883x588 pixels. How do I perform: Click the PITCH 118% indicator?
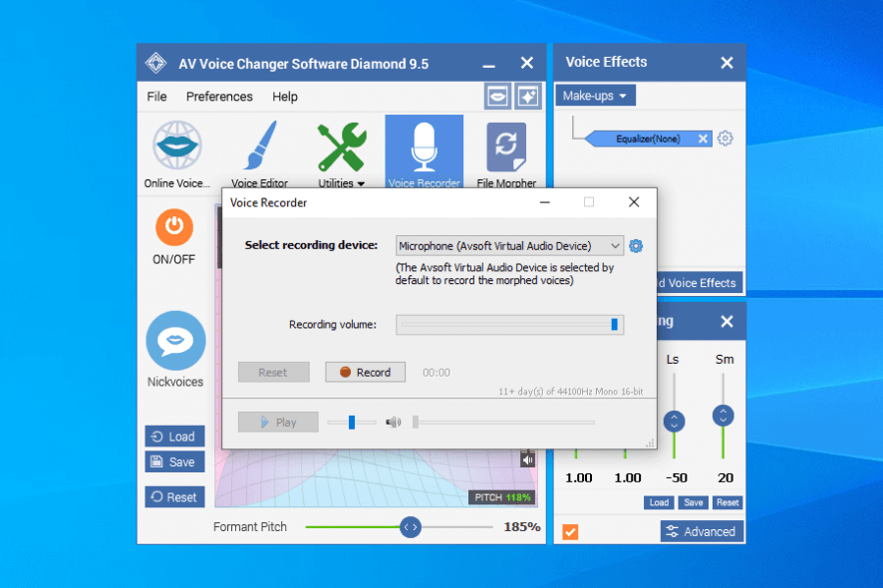501,497
